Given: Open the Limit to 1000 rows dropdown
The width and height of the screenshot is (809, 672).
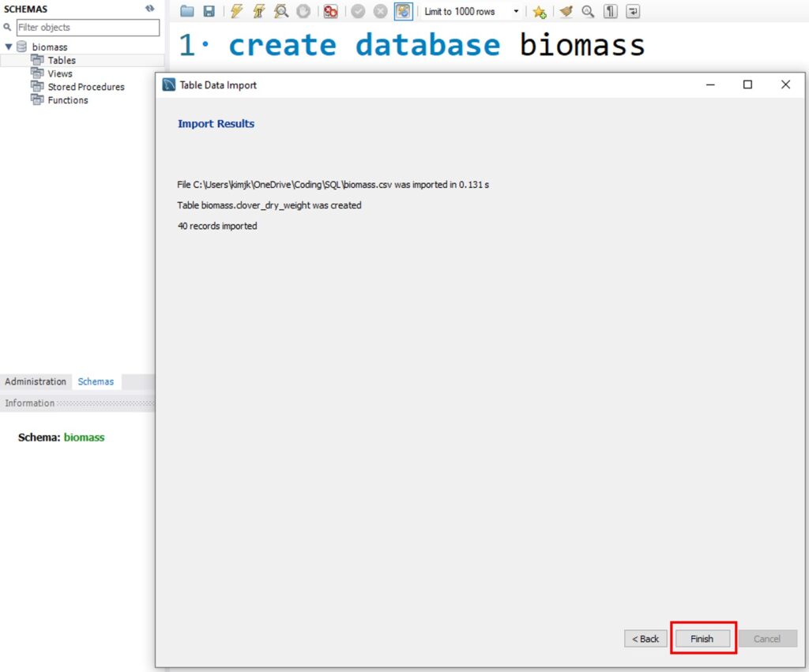Looking at the screenshot, I should (516, 11).
